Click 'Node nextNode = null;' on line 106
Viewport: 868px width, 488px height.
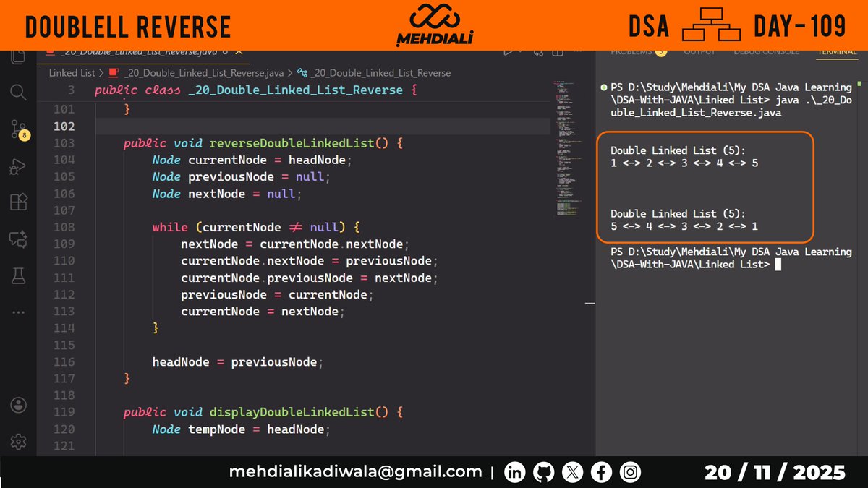227,194
